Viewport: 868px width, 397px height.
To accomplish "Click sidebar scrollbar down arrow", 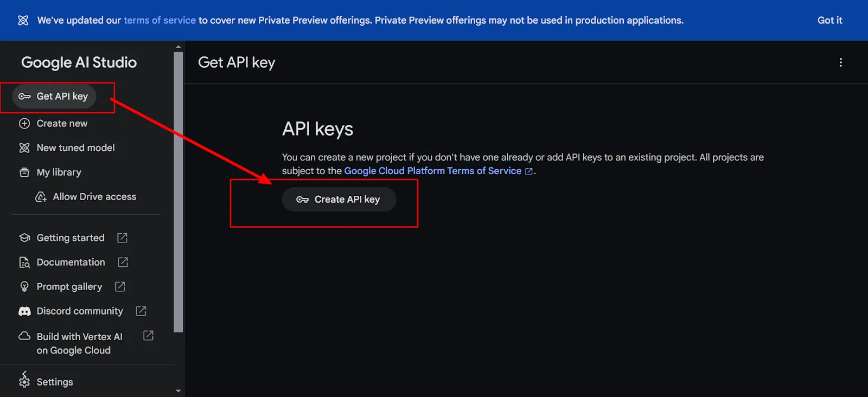I will [178, 391].
